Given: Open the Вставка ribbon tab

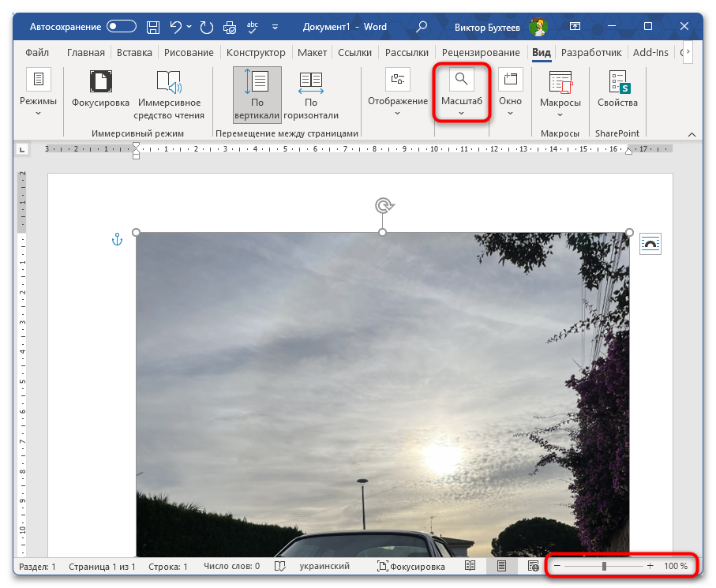Looking at the screenshot, I should [x=134, y=53].
